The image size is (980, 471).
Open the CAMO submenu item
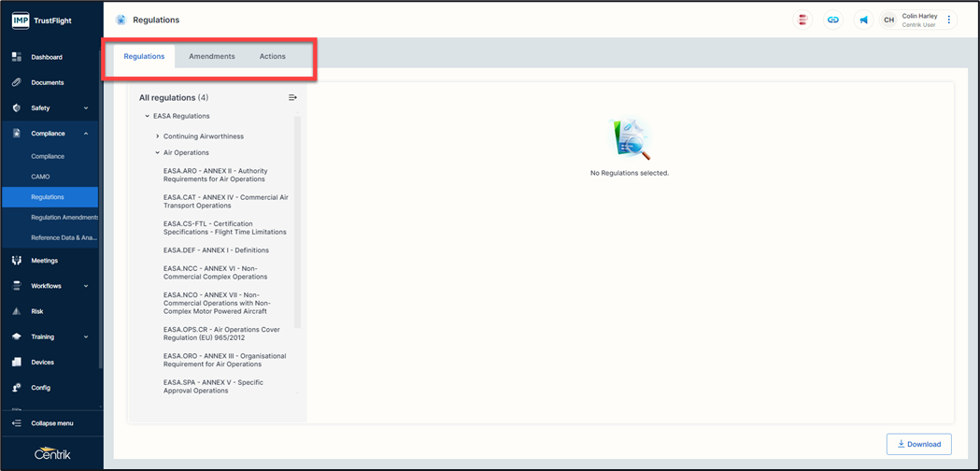(40, 177)
